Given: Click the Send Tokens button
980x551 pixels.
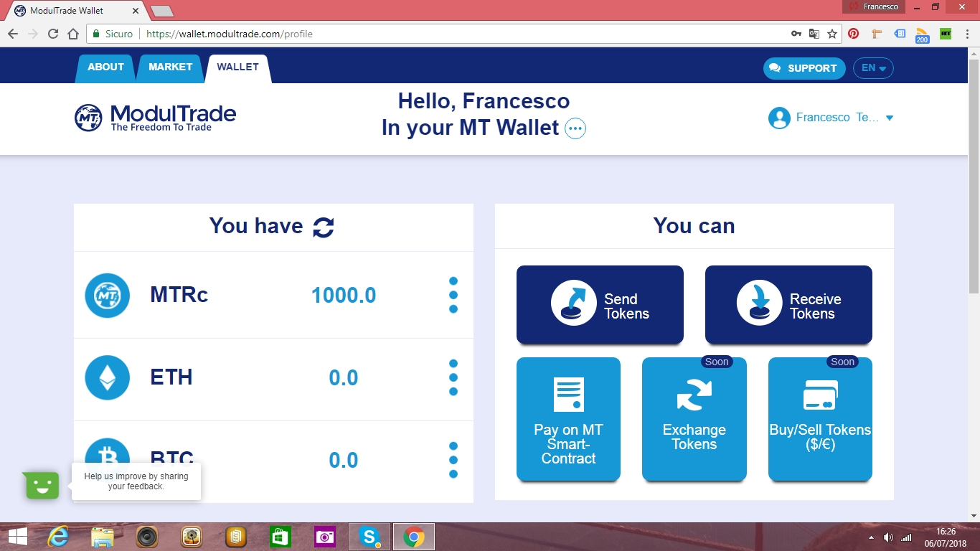Looking at the screenshot, I should point(600,304).
